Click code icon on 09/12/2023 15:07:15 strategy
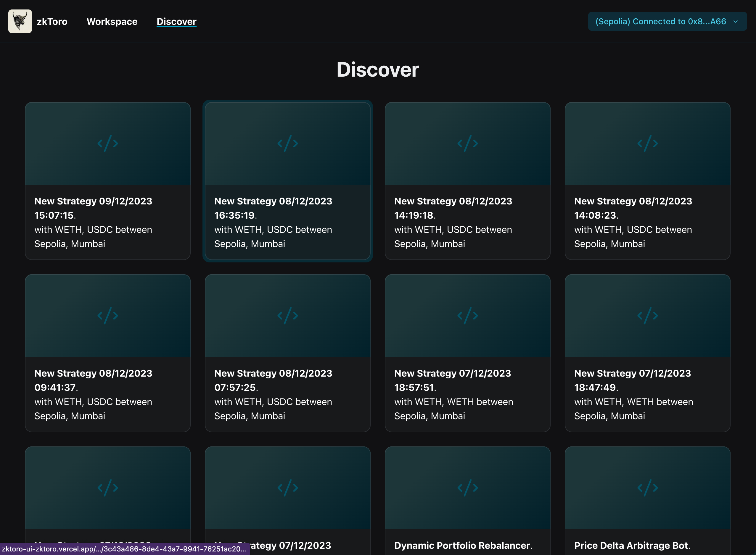Image resolution: width=756 pixels, height=555 pixels. tap(107, 143)
